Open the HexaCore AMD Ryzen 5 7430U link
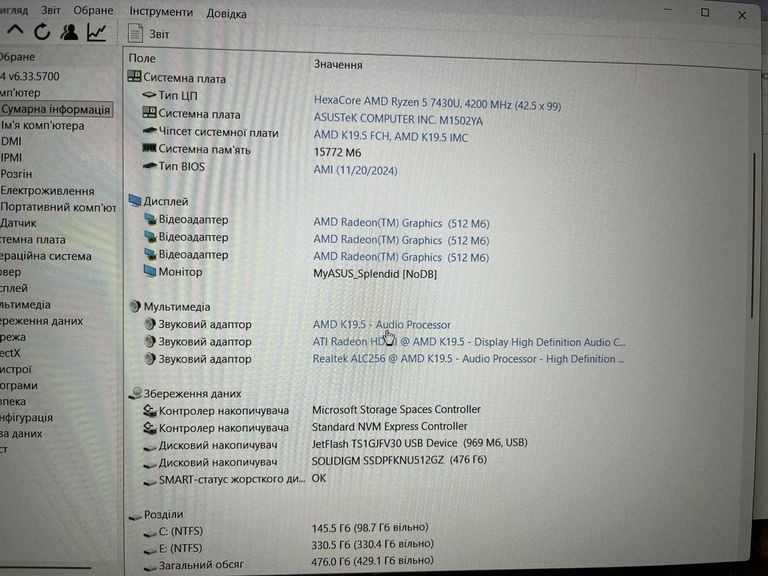This screenshot has width=768, height=576. pyautogui.click(x=437, y=103)
